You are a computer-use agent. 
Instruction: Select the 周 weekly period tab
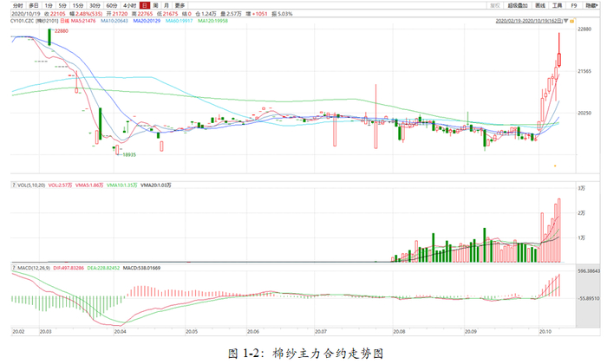155,5
